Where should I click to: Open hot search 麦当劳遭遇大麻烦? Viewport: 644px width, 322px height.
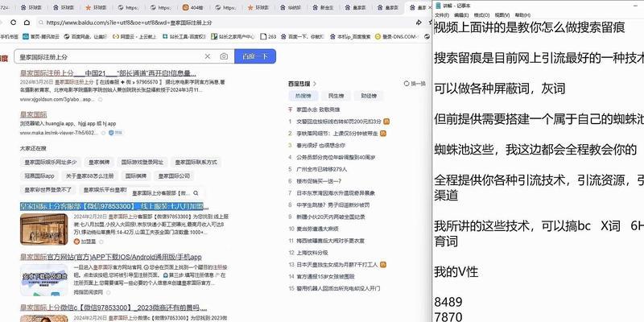(317, 229)
